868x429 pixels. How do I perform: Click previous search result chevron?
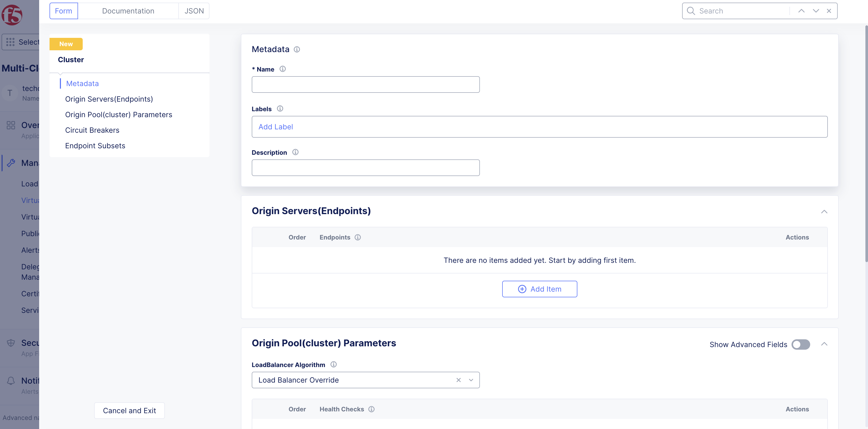(801, 11)
